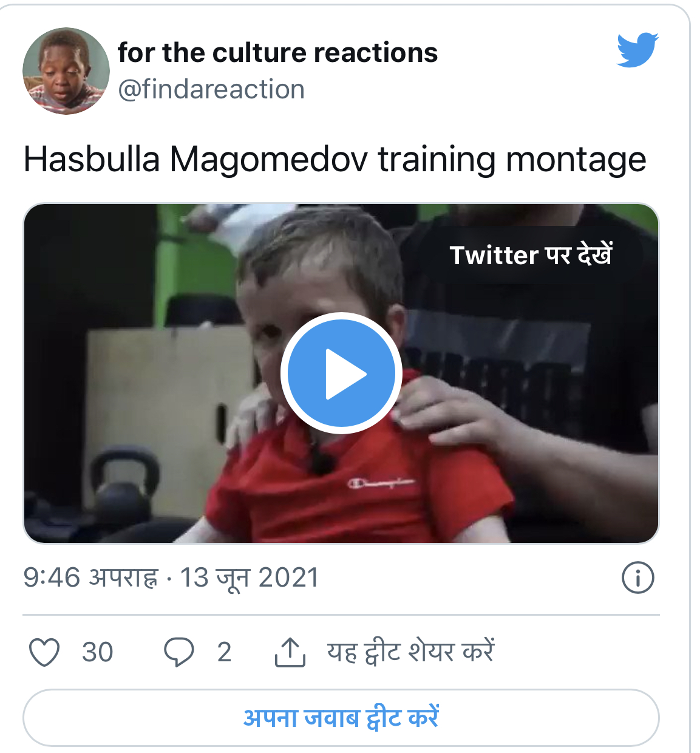Image resolution: width=700 pixels, height=753 pixels.
Task: Open the @findareaction handle link
Action: pyautogui.click(x=211, y=90)
